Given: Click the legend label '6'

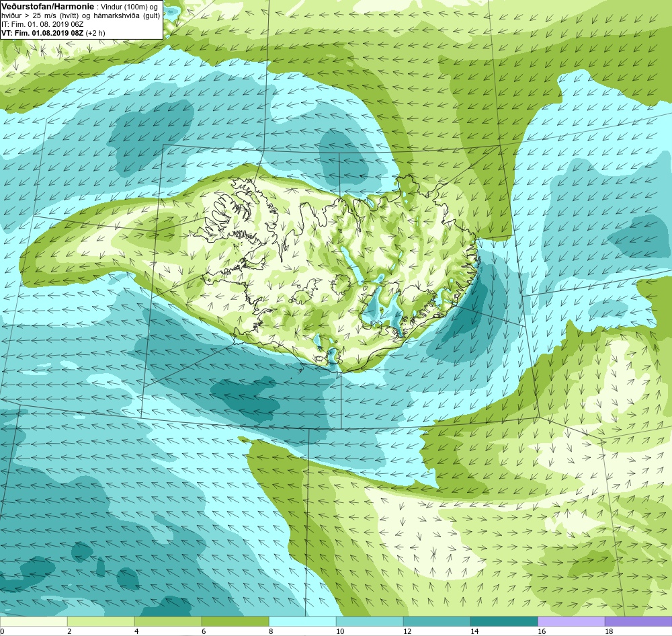Looking at the screenshot, I should [204, 631].
